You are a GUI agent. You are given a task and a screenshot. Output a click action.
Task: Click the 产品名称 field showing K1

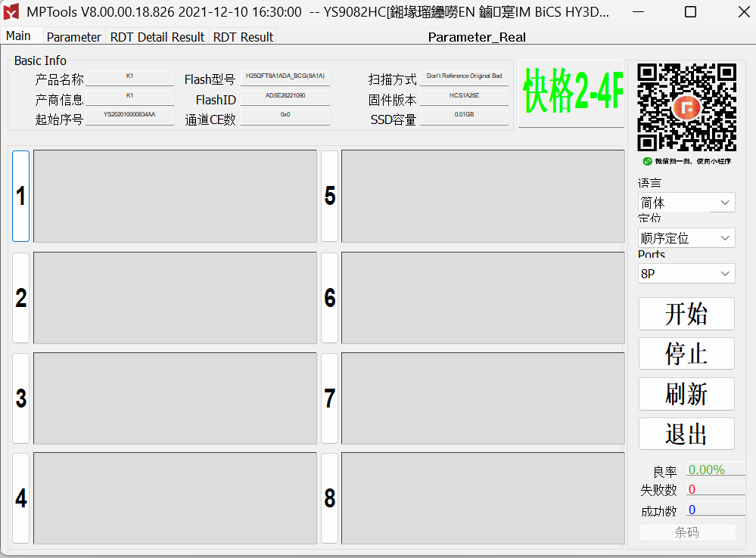click(x=129, y=77)
